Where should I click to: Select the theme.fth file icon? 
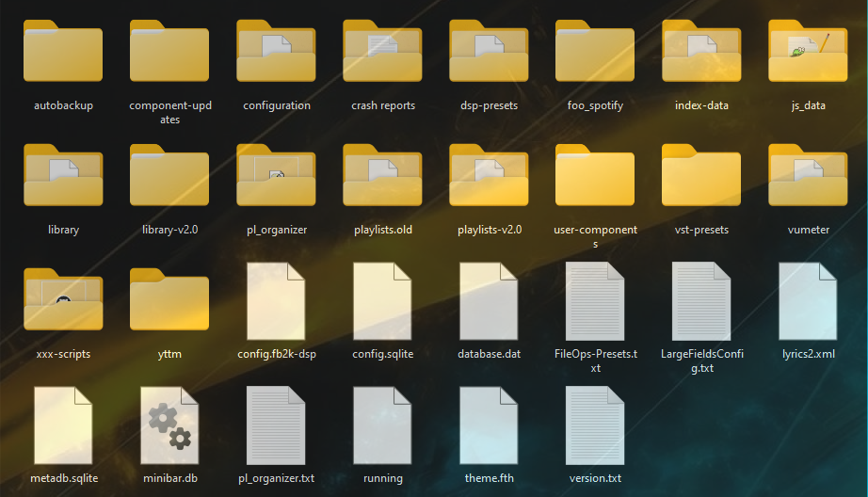(x=489, y=425)
